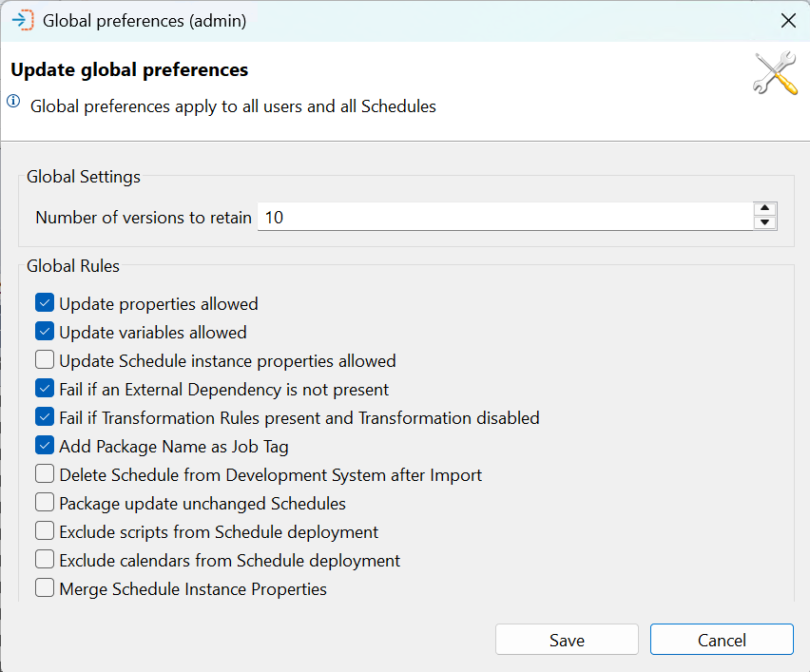Decrease number of versions with down arrow

tap(764, 222)
